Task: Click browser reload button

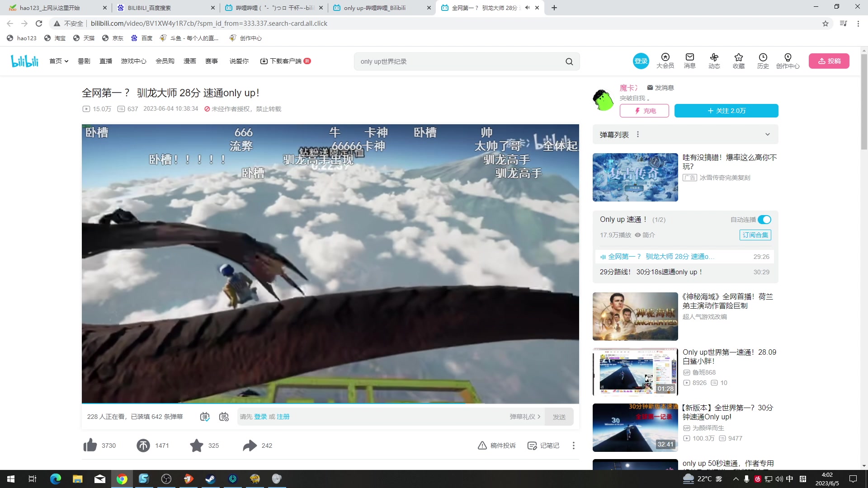Action: [x=39, y=23]
